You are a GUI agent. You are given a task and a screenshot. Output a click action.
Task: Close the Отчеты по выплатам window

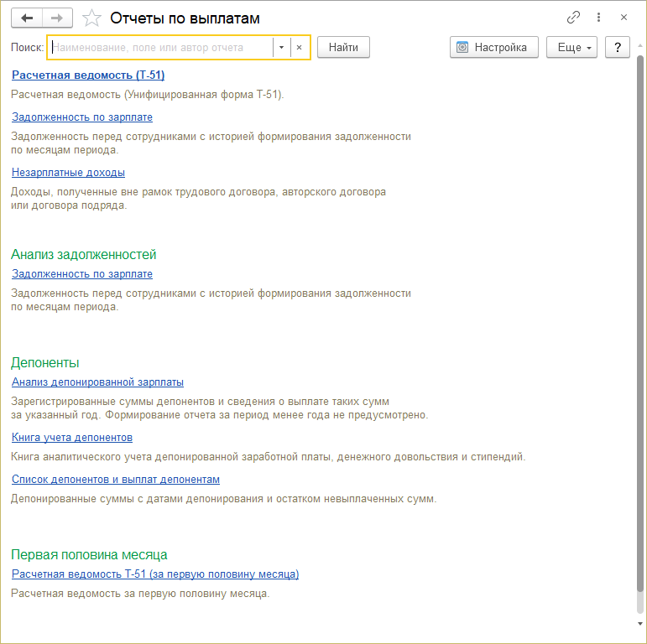[x=624, y=18]
